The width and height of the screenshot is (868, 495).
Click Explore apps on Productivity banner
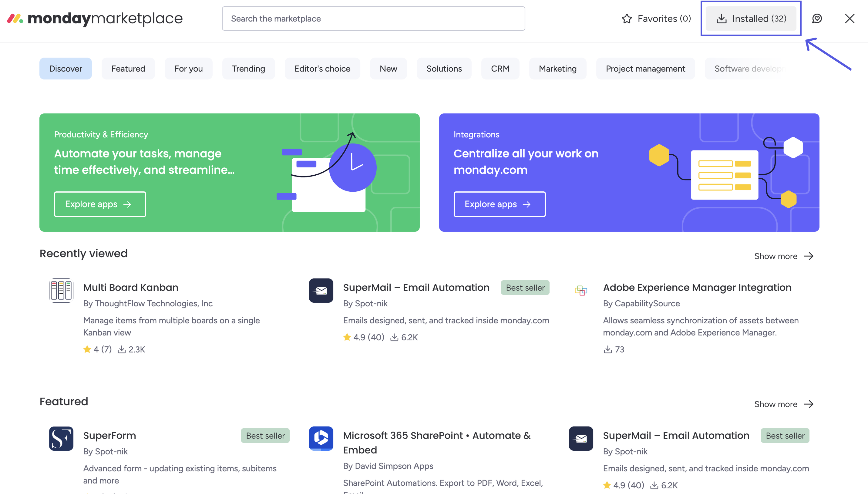point(100,204)
